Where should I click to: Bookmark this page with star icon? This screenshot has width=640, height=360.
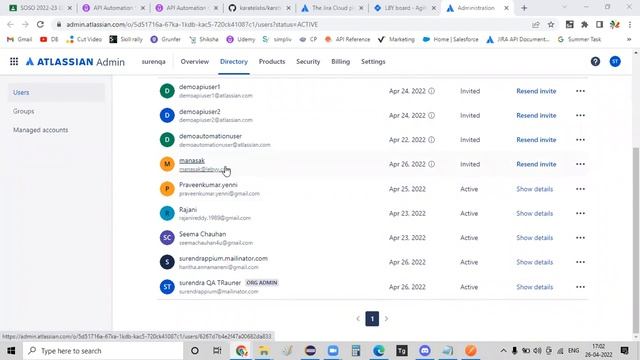coord(551,24)
